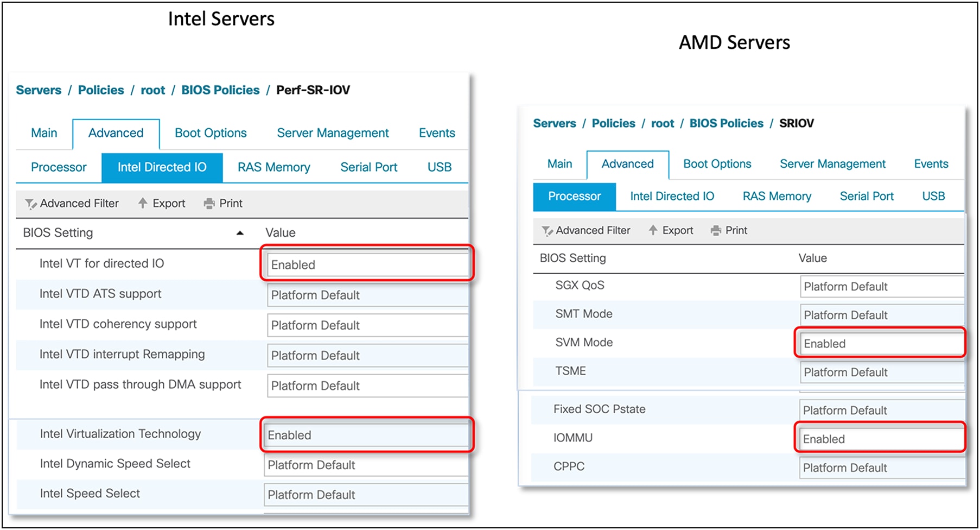
Task: Open CPPC value dropdown
Action: click(x=882, y=468)
